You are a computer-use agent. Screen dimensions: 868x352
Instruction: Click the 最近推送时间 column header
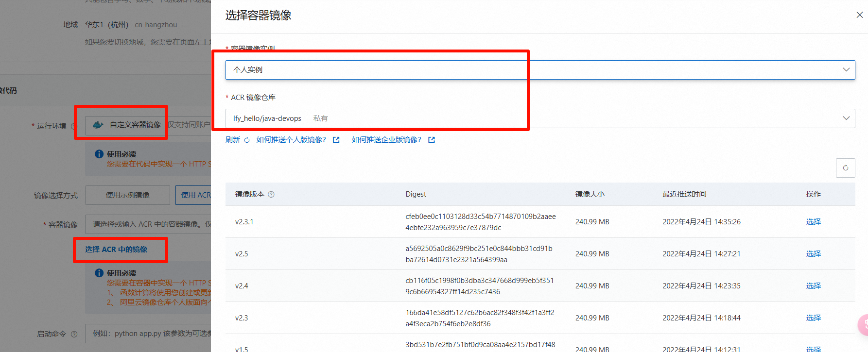[684, 194]
